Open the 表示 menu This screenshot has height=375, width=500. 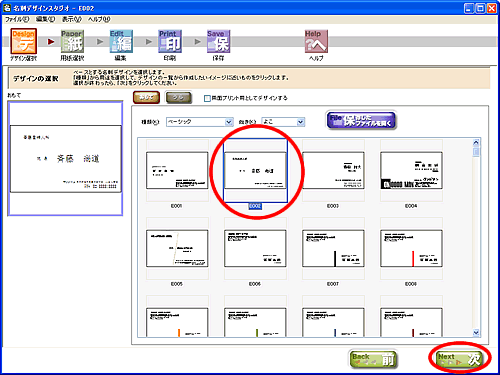pyautogui.click(x=72, y=19)
